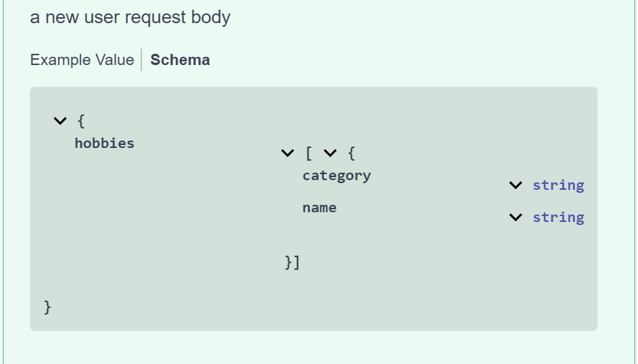Switch to the Example Value tab
Screen dimensions: 638x364
(82, 60)
